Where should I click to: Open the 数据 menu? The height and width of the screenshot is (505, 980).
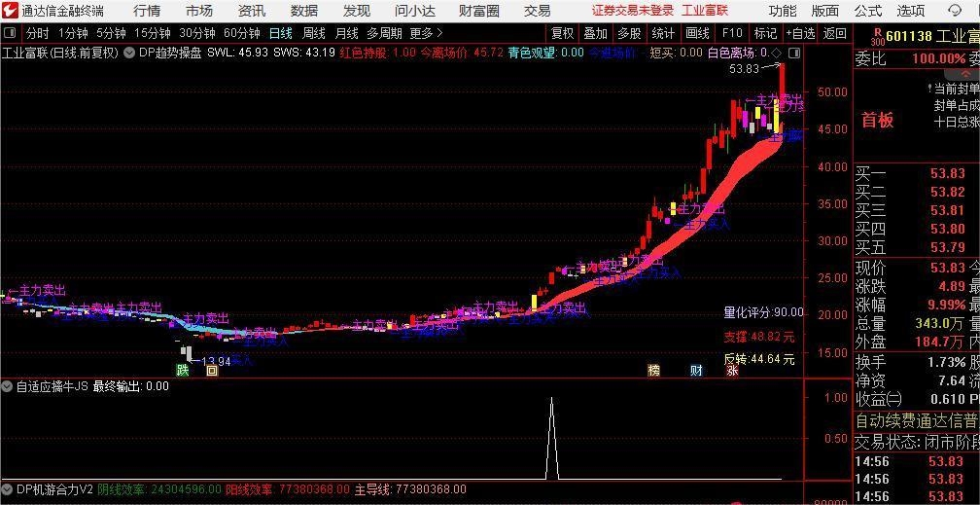pos(304,11)
